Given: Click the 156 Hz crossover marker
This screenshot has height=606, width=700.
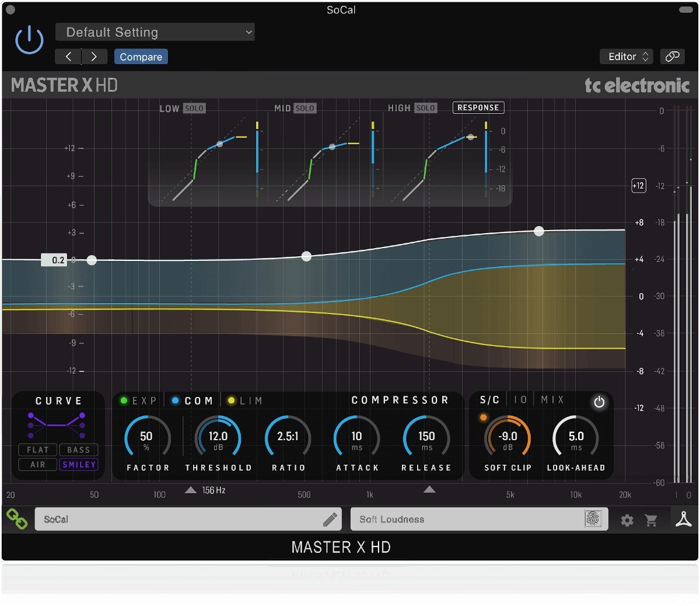Looking at the screenshot, I should click(x=191, y=490).
